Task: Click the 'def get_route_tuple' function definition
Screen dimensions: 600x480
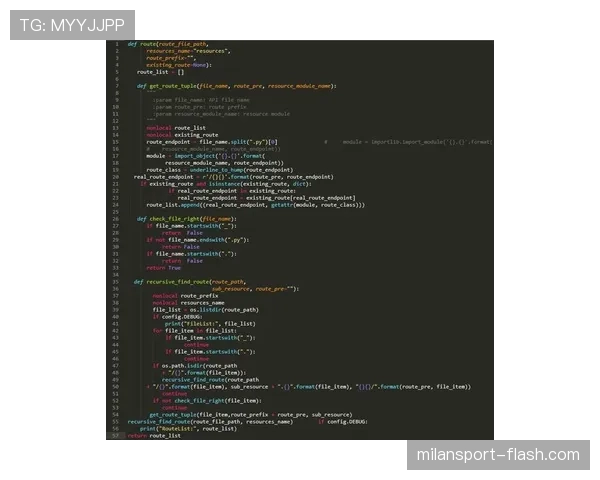Action: click(236, 86)
